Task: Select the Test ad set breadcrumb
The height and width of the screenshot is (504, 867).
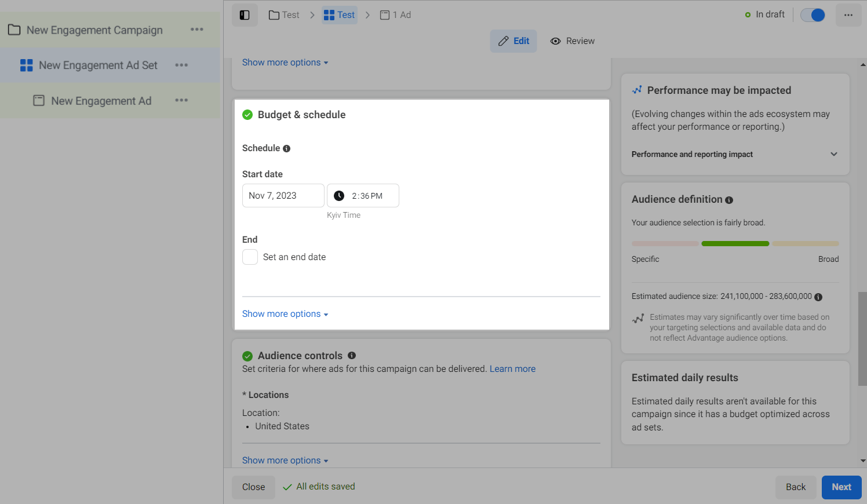Action: 340,15
